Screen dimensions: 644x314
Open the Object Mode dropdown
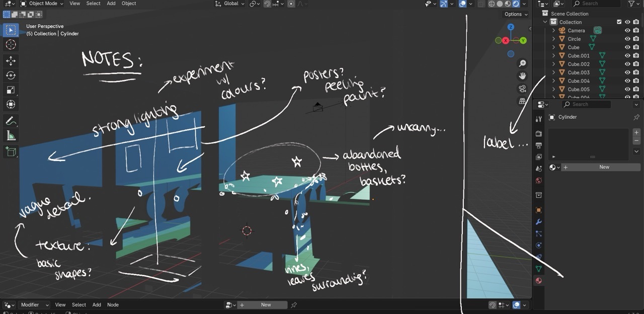point(42,4)
